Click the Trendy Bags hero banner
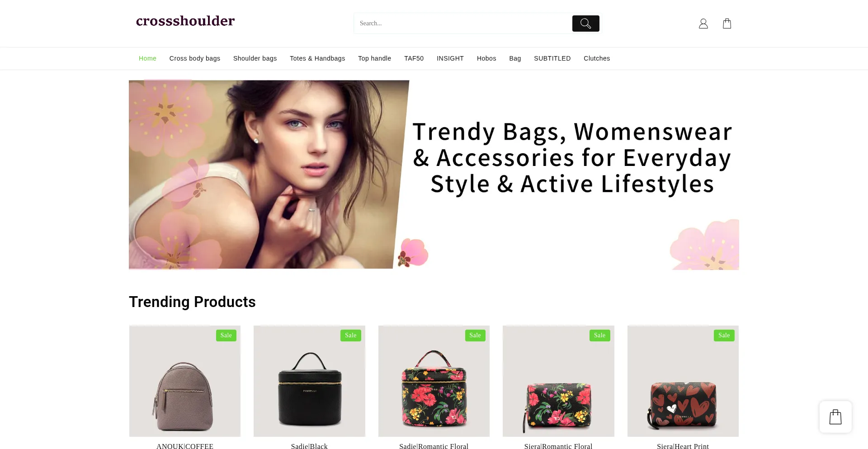868x449 pixels. click(434, 175)
